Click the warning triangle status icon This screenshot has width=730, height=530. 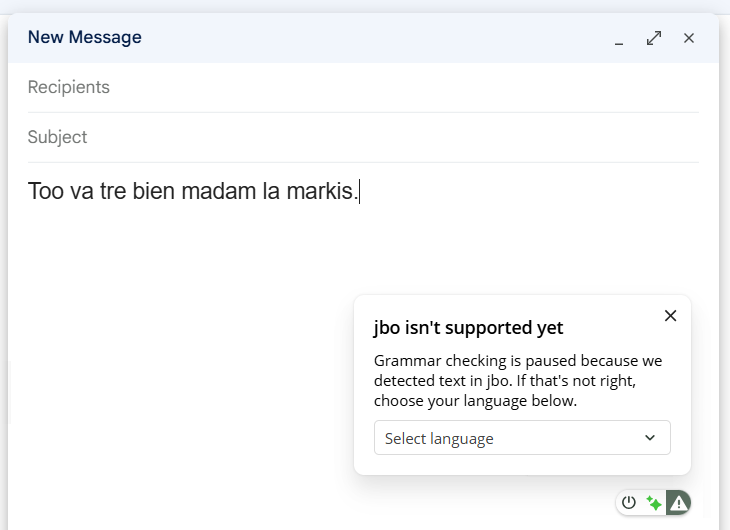click(x=678, y=503)
